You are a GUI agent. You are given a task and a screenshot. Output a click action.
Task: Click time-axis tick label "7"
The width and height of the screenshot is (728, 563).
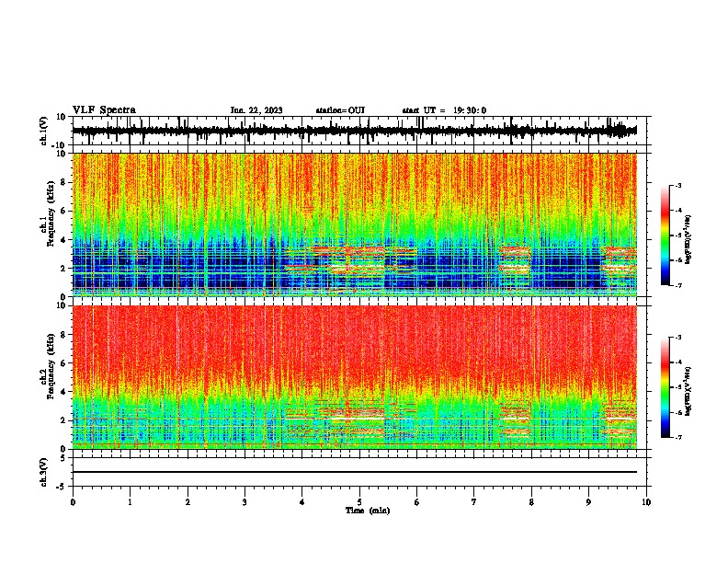(x=474, y=502)
